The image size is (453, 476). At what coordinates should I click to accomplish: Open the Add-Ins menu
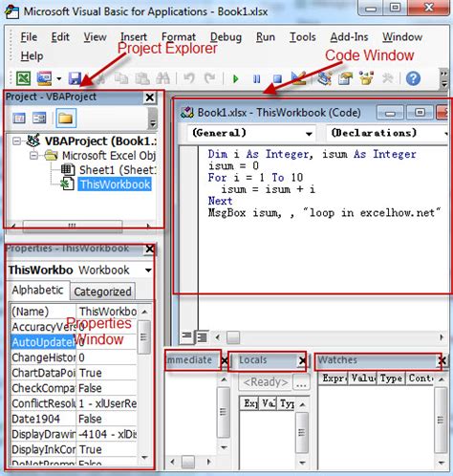[x=349, y=37]
